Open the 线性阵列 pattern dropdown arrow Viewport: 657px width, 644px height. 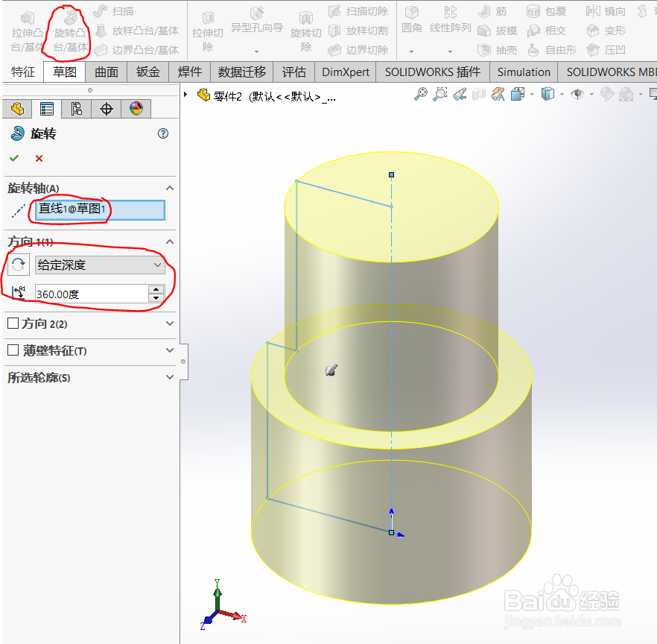tap(451, 51)
